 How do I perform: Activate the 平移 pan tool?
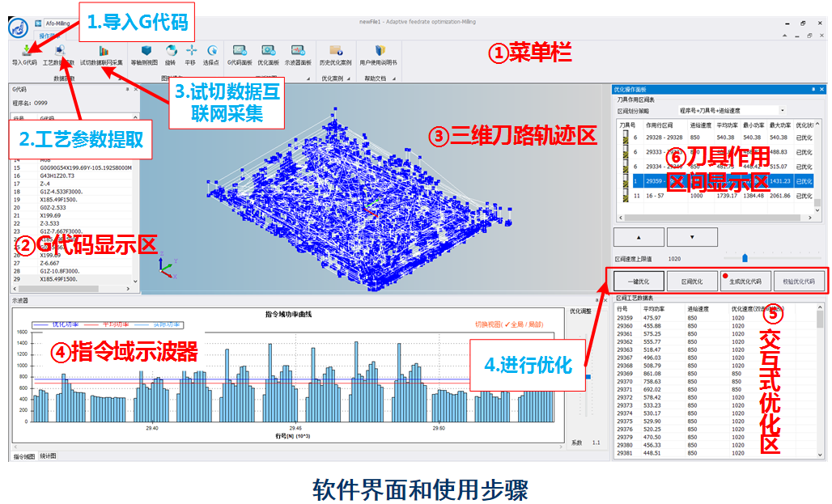coord(191,53)
